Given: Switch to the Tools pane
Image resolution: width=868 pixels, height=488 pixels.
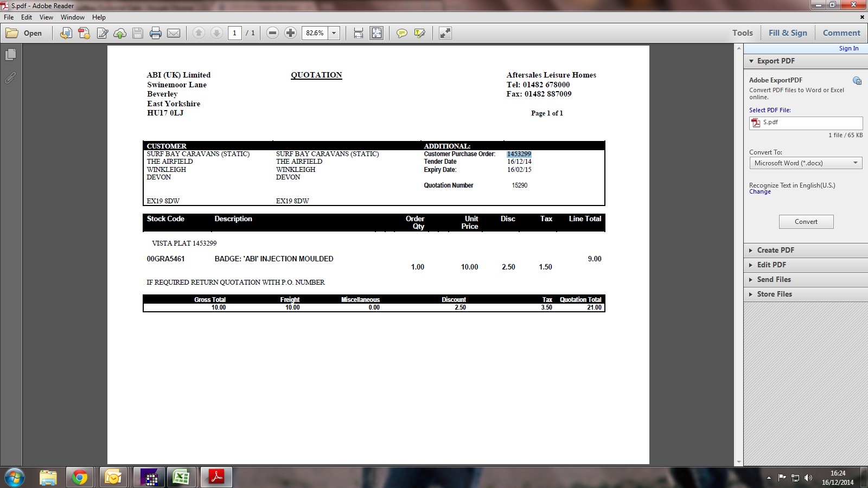Looking at the screenshot, I should (742, 33).
